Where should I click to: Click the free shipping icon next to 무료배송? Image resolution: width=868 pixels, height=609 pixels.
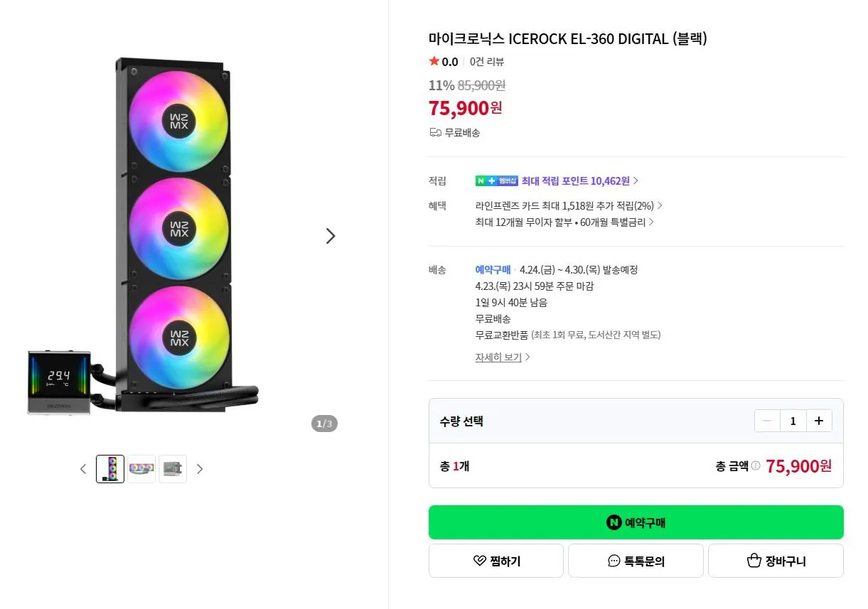[434, 133]
